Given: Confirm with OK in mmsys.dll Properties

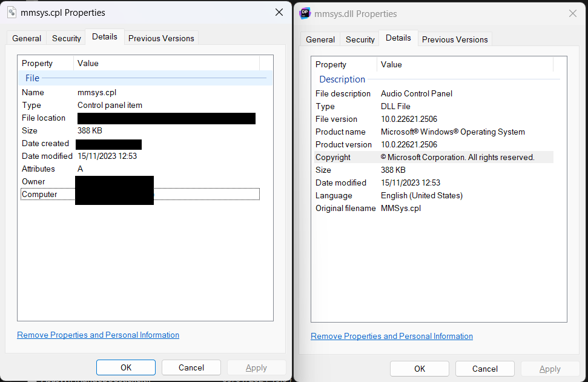Looking at the screenshot, I should click(420, 369).
